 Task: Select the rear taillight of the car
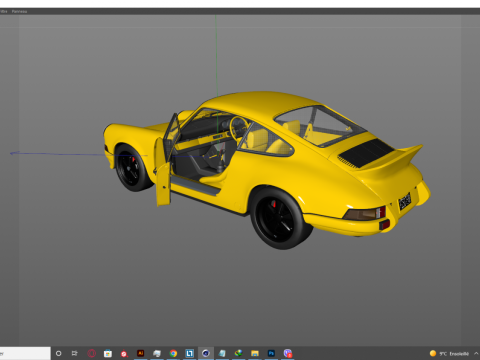pyautogui.click(x=365, y=214)
